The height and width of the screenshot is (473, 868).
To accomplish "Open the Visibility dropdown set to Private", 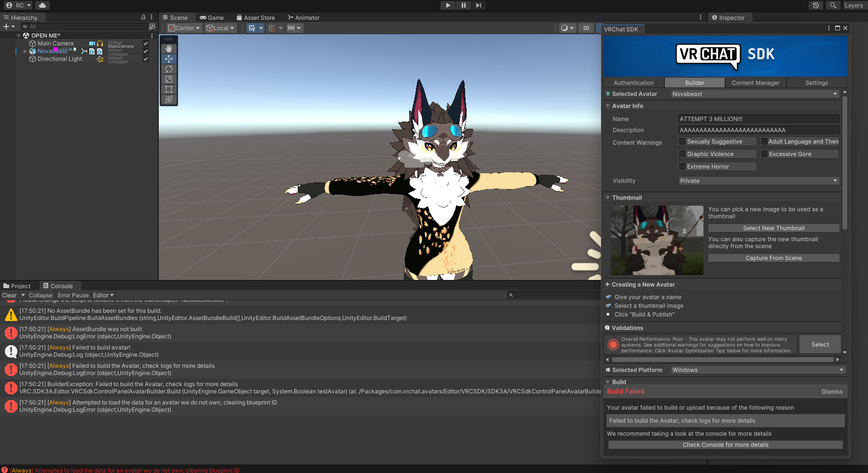I will click(758, 181).
